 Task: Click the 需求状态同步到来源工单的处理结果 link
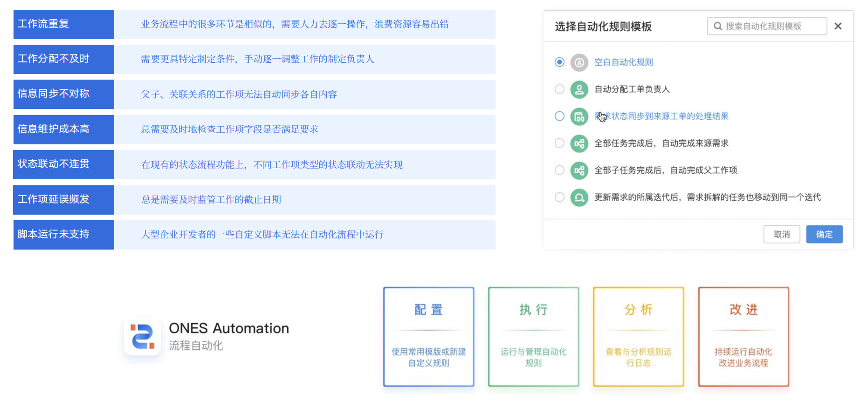coord(661,116)
